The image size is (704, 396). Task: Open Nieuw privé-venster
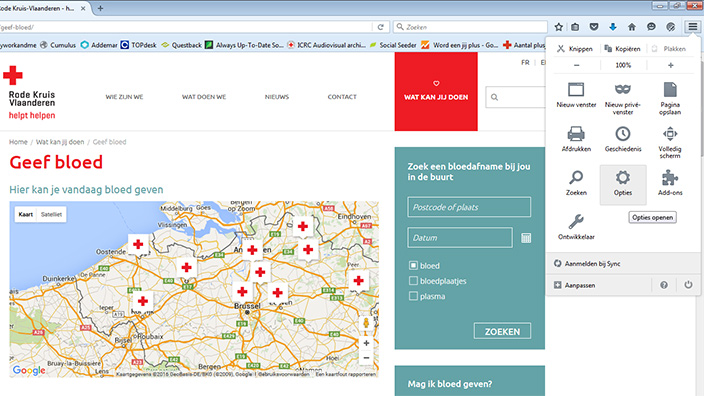pyautogui.click(x=623, y=98)
